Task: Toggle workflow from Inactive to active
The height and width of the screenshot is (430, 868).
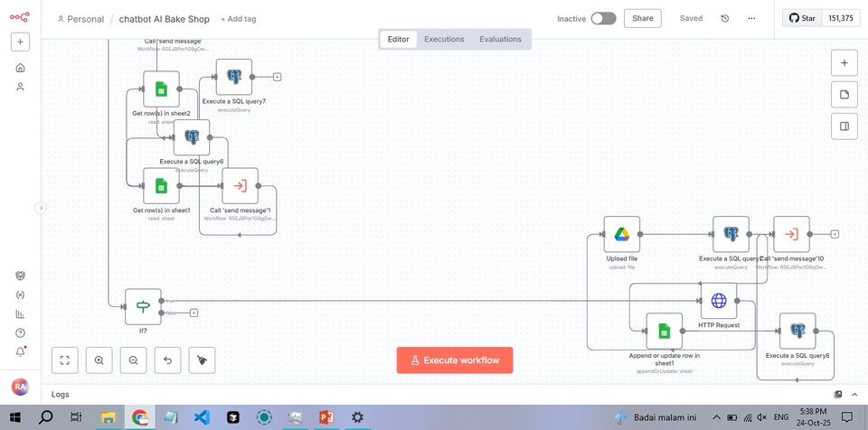Action: pos(603,18)
